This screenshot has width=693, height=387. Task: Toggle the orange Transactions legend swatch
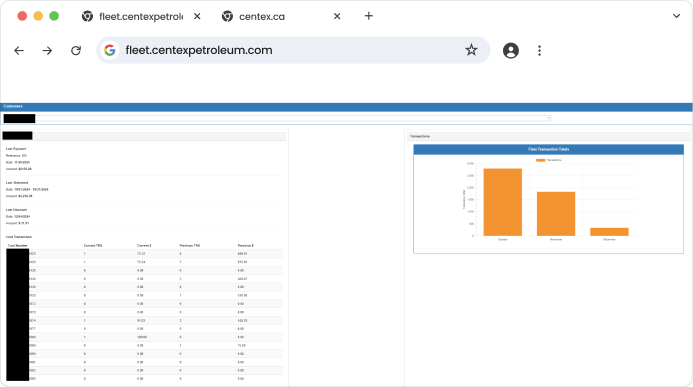[x=540, y=160]
